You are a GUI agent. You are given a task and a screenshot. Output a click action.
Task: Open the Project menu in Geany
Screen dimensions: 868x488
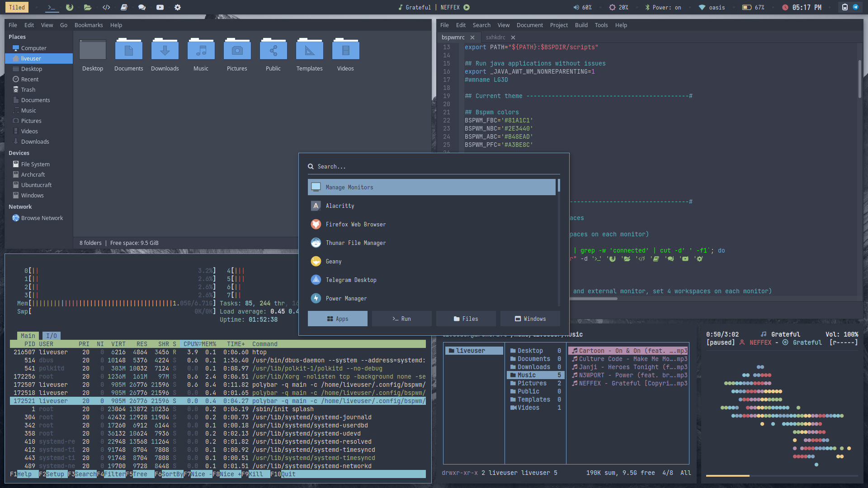(559, 25)
